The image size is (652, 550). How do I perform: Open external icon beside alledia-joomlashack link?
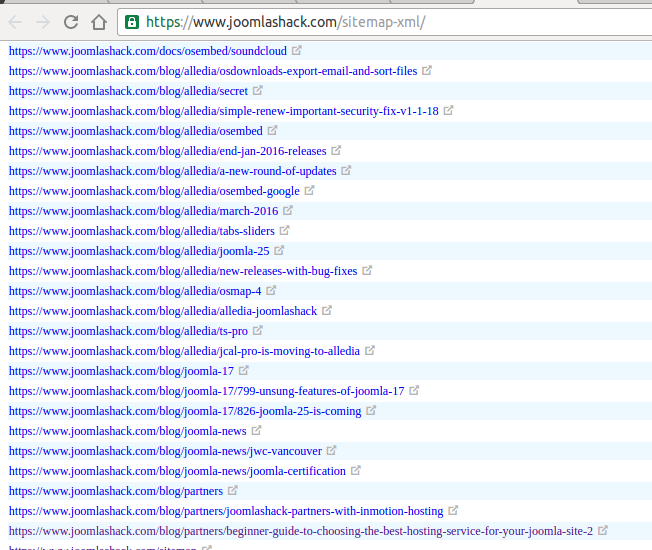[x=327, y=310]
